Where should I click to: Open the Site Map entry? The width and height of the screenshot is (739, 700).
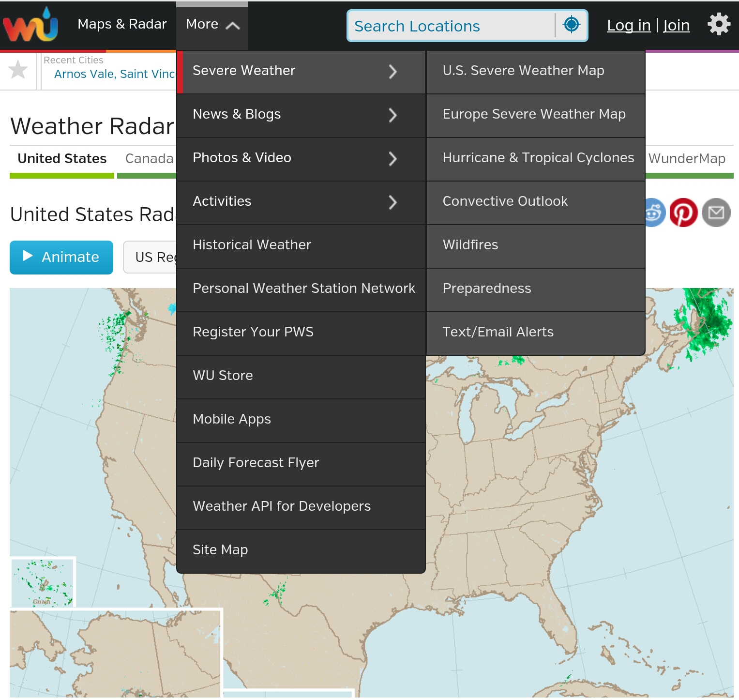[x=301, y=551]
